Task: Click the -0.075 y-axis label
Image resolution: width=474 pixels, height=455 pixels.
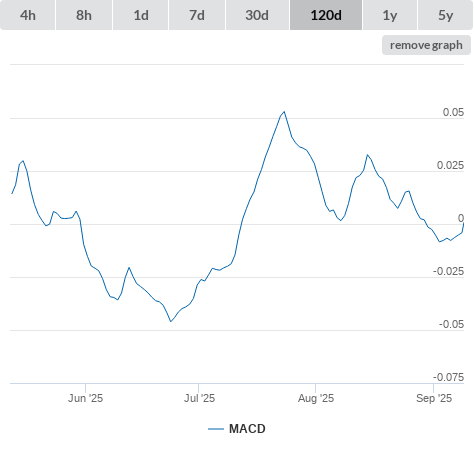Action: pos(448,377)
